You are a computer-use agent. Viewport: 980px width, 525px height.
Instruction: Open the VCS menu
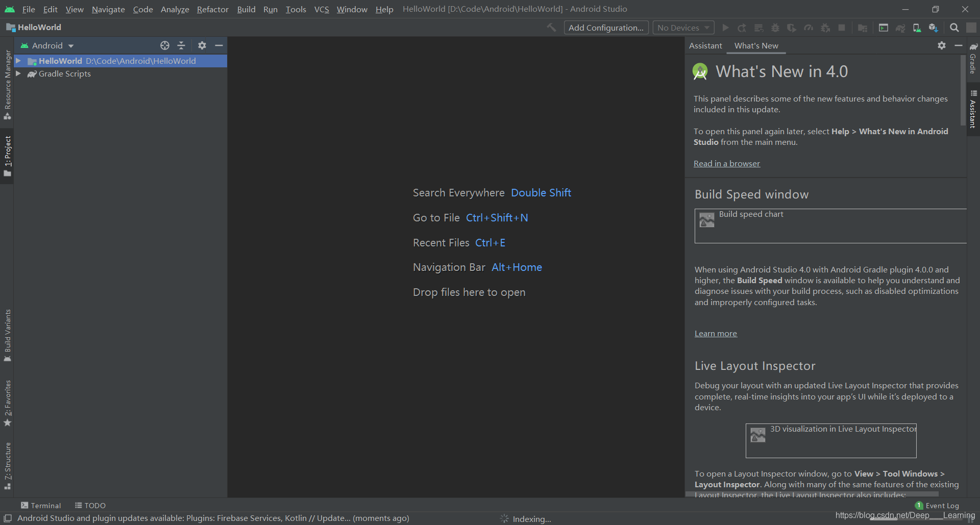coord(322,9)
